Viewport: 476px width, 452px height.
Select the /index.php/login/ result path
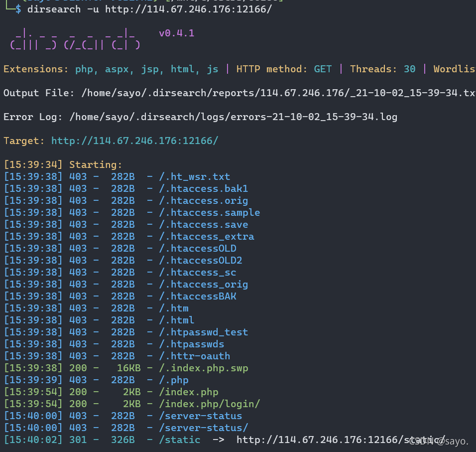(210, 404)
